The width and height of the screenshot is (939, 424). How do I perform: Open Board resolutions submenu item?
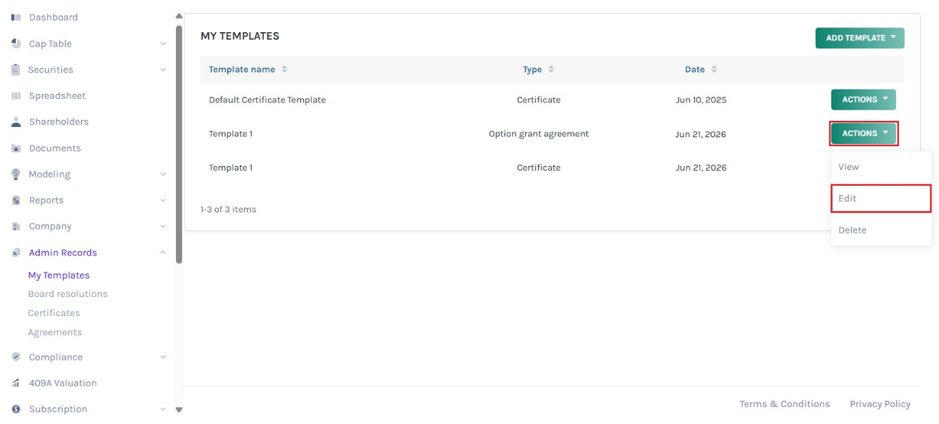pos(68,294)
